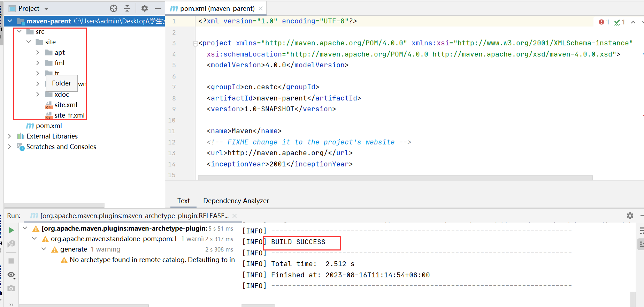Expand the fml folder
This screenshot has width=644, height=307.
tap(38, 63)
